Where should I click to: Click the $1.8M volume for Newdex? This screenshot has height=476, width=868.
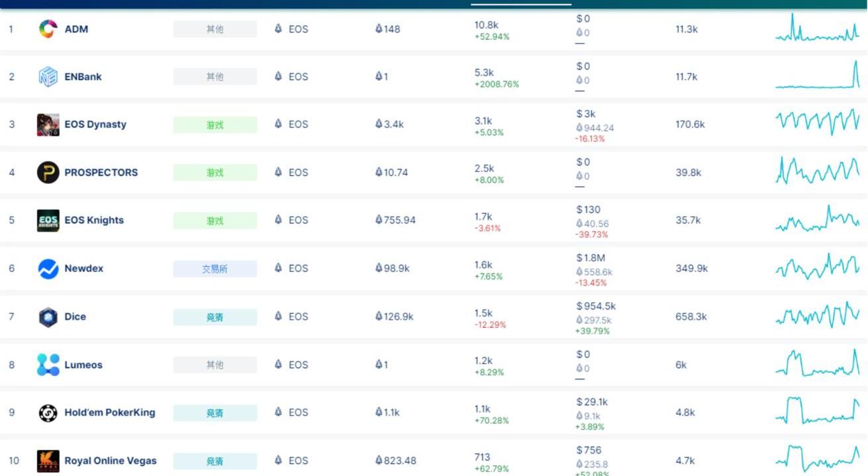click(591, 258)
